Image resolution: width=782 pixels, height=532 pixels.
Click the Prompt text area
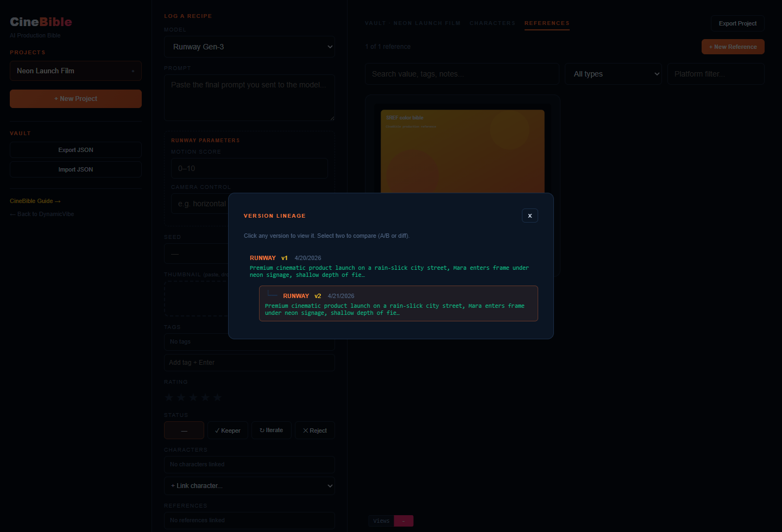click(249, 98)
